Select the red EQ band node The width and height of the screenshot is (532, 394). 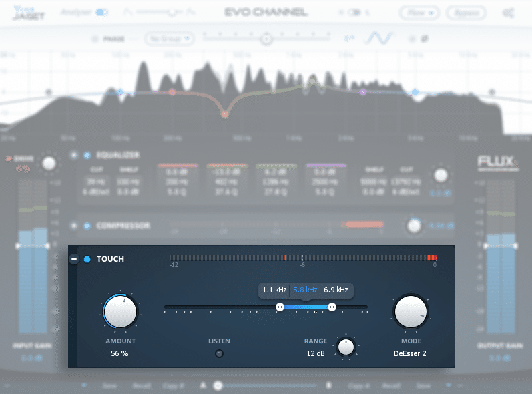[172, 92]
